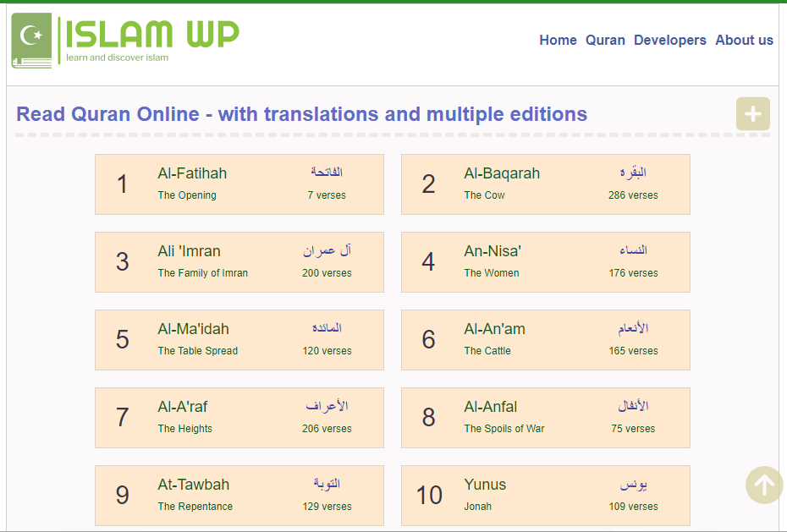Visit the About us page

pos(744,40)
